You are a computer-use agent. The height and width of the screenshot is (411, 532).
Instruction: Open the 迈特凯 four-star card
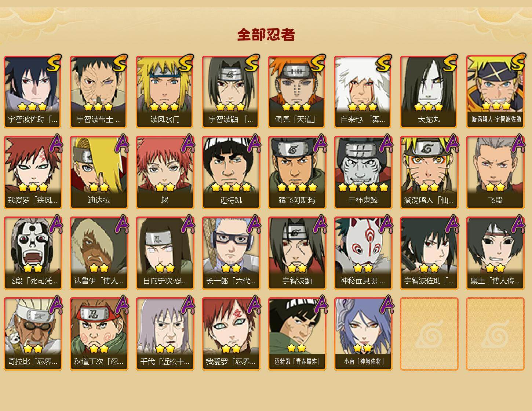click(x=231, y=172)
